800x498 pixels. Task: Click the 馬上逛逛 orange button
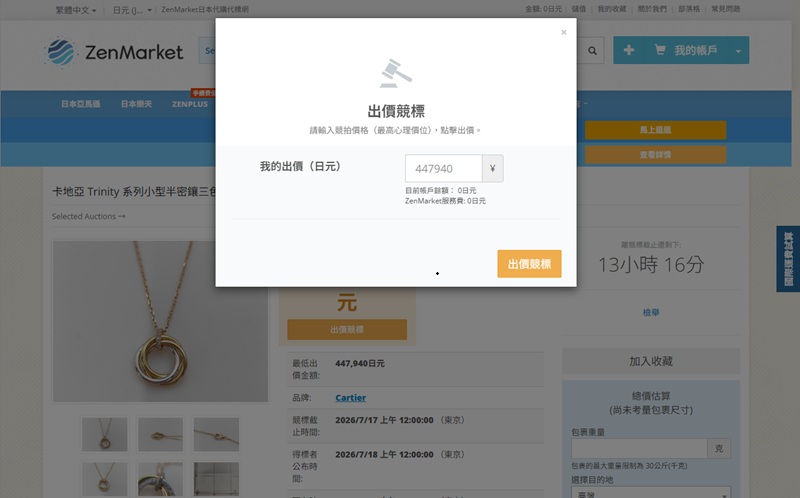(x=655, y=130)
